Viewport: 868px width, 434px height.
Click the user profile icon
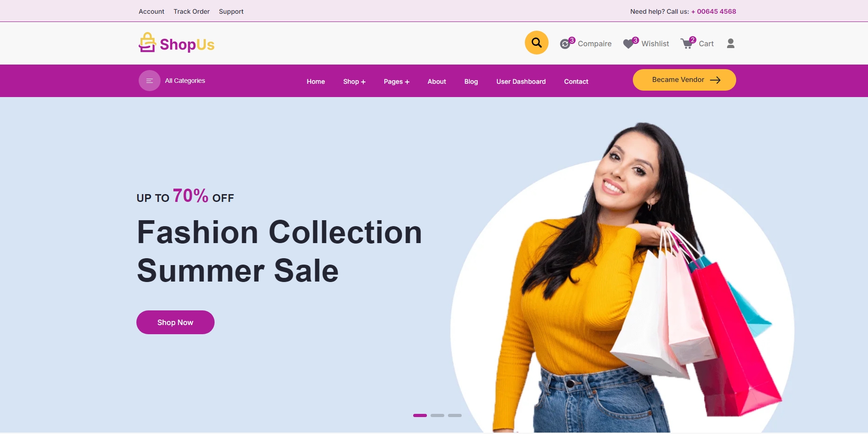(731, 43)
